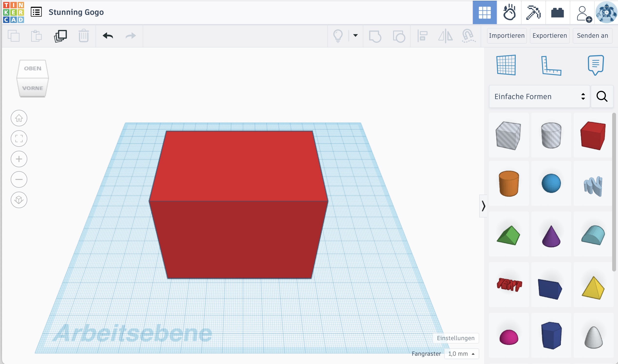Open the Einfache Formen category dropdown
The image size is (618, 364).
point(539,96)
